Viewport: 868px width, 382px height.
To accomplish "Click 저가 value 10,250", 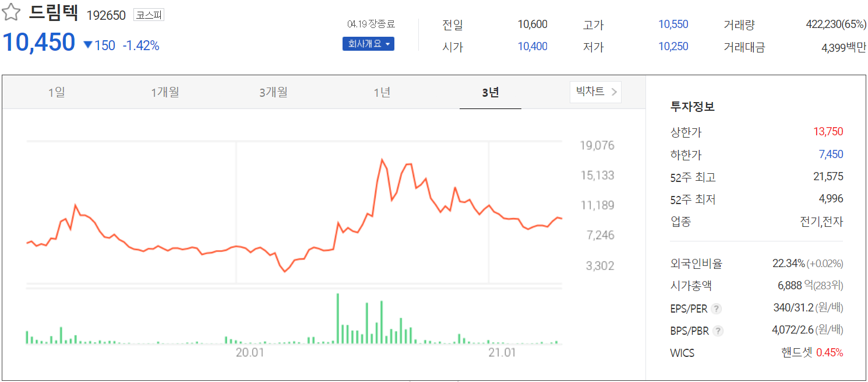I will [x=673, y=47].
